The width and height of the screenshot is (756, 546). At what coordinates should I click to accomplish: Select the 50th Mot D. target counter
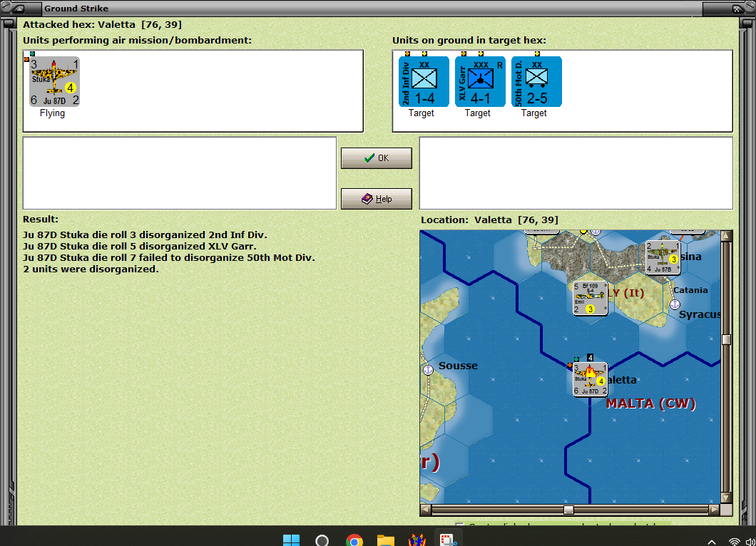pyautogui.click(x=536, y=81)
